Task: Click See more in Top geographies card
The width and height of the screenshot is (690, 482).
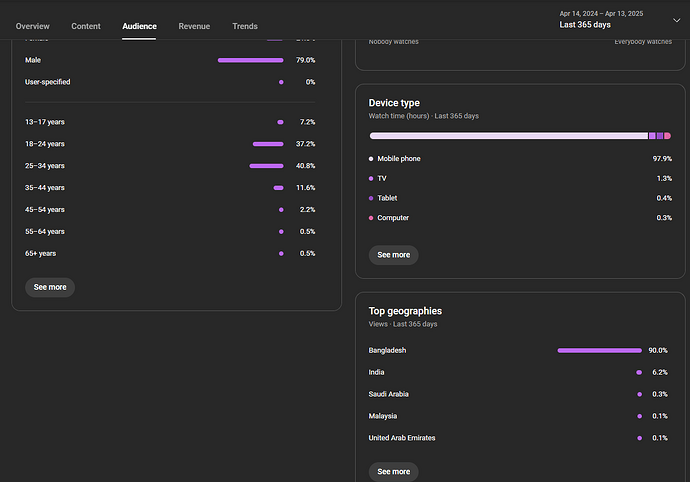Action: [x=393, y=471]
